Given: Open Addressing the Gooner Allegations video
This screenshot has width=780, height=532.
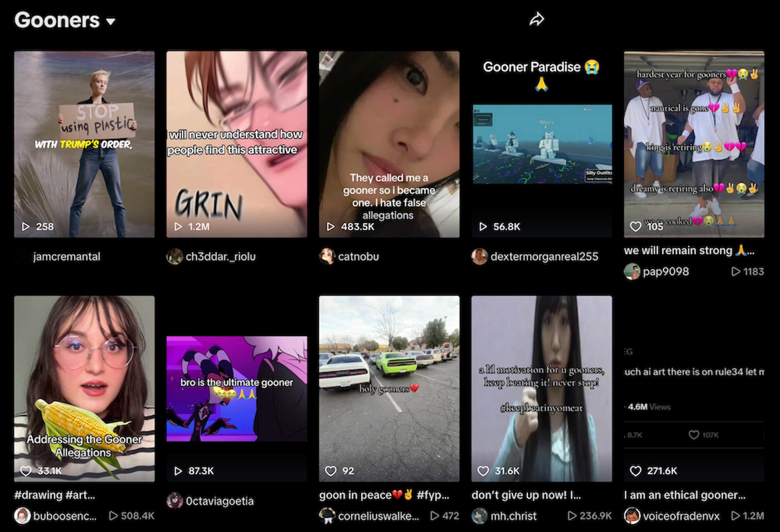Looking at the screenshot, I should pos(84,388).
